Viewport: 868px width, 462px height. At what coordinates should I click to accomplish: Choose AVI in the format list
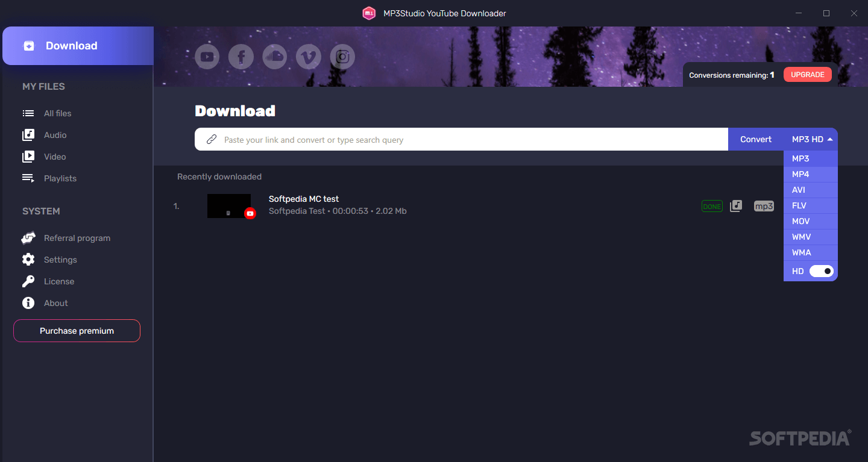[x=811, y=190]
